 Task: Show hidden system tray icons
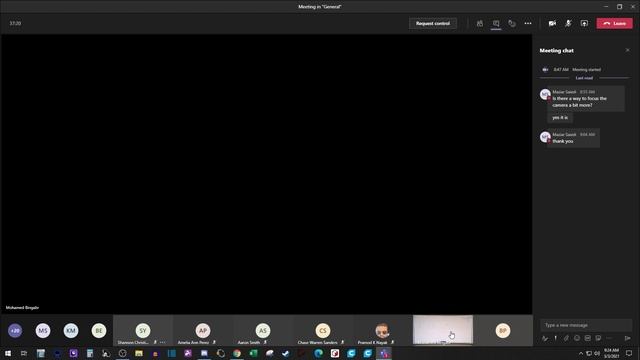click(x=581, y=353)
